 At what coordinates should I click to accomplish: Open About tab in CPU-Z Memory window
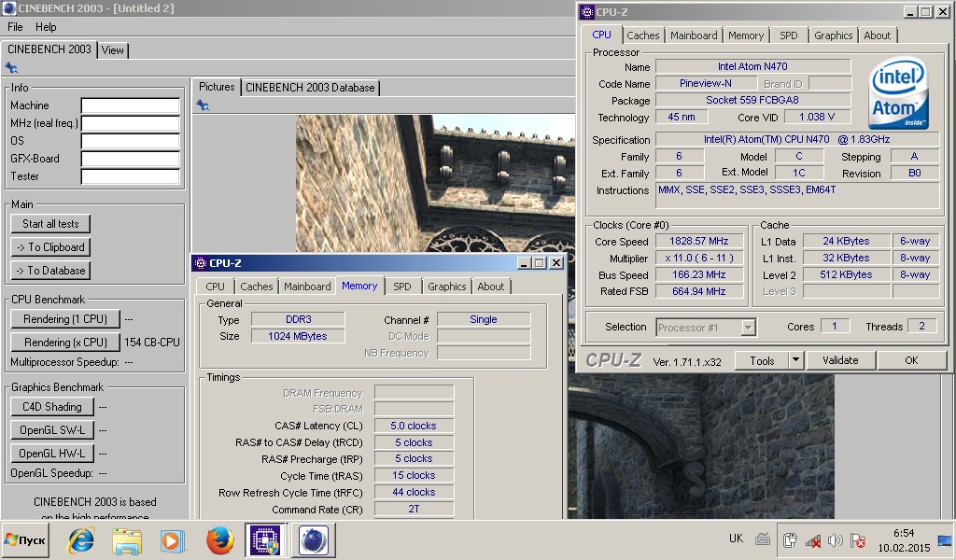tap(491, 287)
